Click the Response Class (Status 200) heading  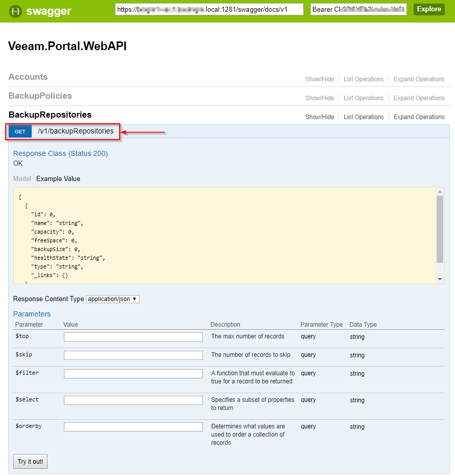click(60, 153)
